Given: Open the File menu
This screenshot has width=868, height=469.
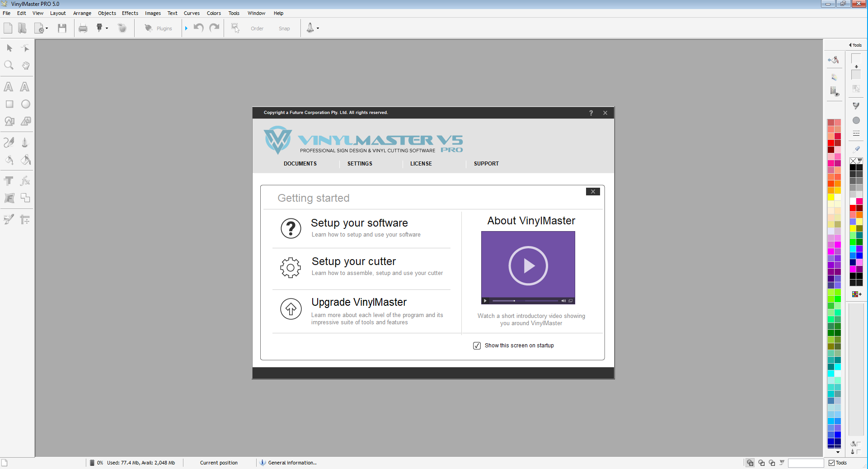Looking at the screenshot, I should pyautogui.click(x=7, y=13).
